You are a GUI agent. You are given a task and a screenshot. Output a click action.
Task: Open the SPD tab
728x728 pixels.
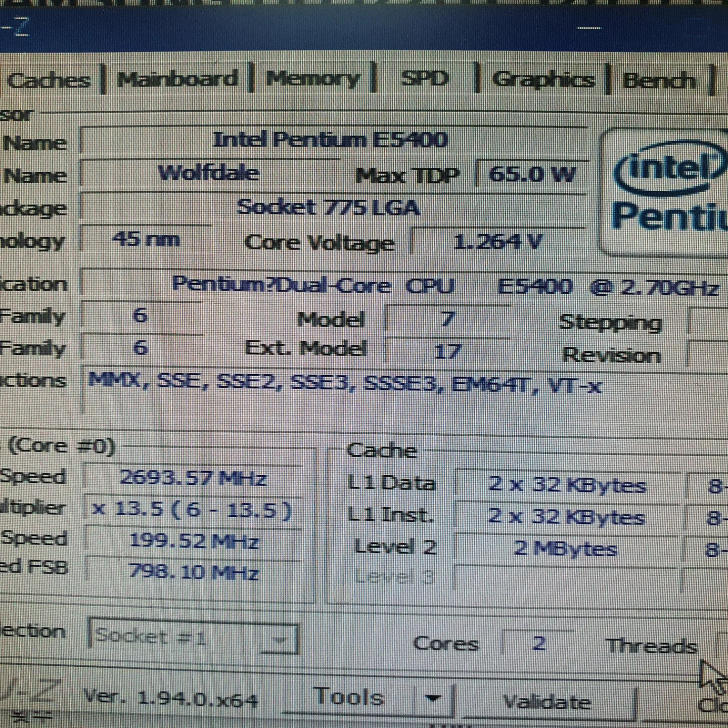pyautogui.click(x=425, y=78)
